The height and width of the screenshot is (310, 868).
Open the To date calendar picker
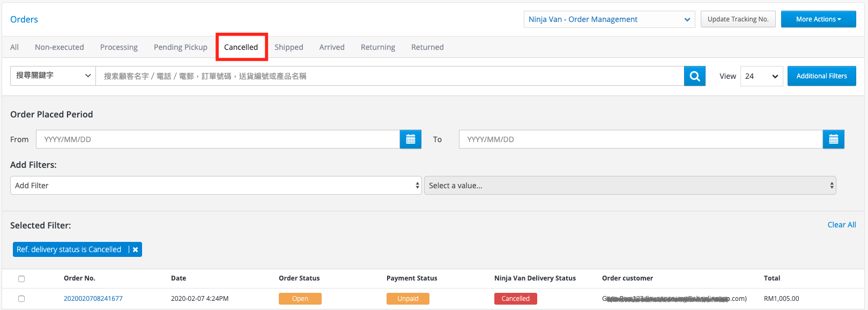tap(834, 139)
